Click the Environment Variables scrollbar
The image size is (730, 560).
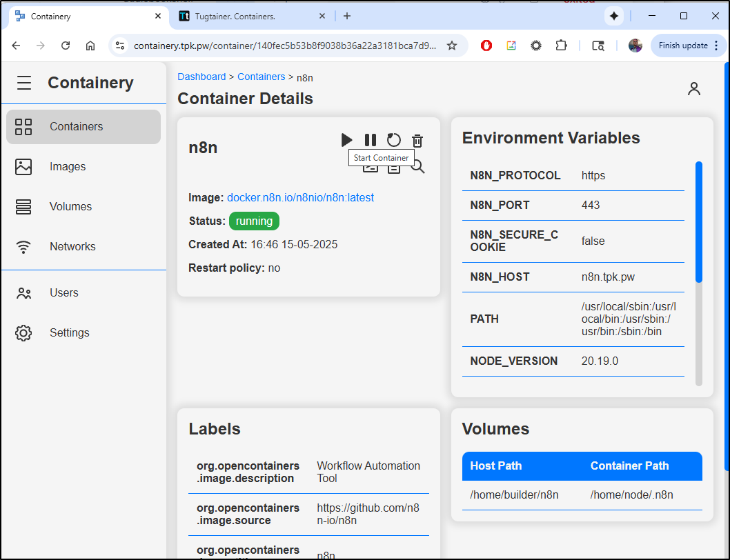[x=698, y=222]
